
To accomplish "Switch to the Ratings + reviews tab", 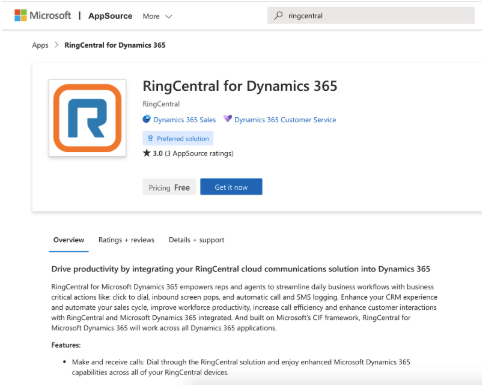I will pos(126,240).
